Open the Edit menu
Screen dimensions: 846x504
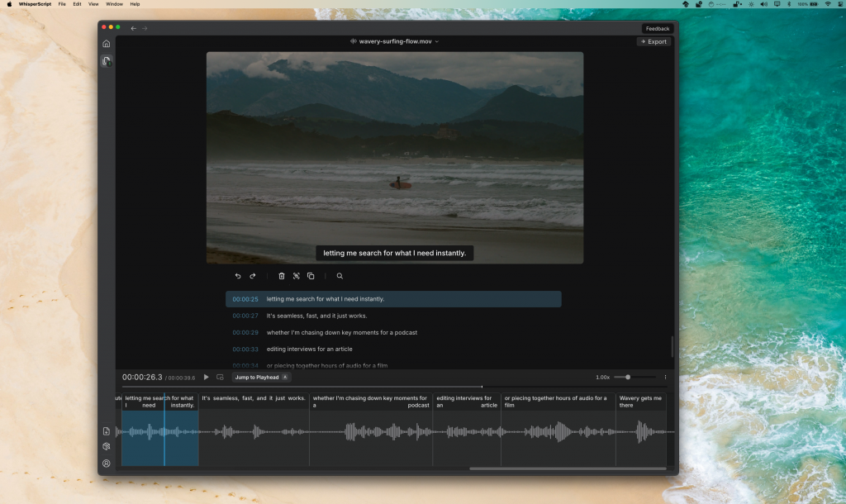[77, 4]
